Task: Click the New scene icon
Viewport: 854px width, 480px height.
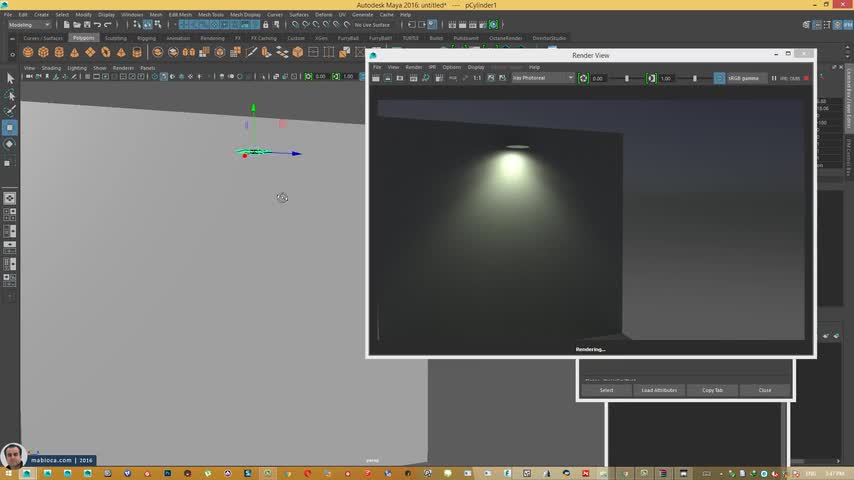Action: coord(66,25)
